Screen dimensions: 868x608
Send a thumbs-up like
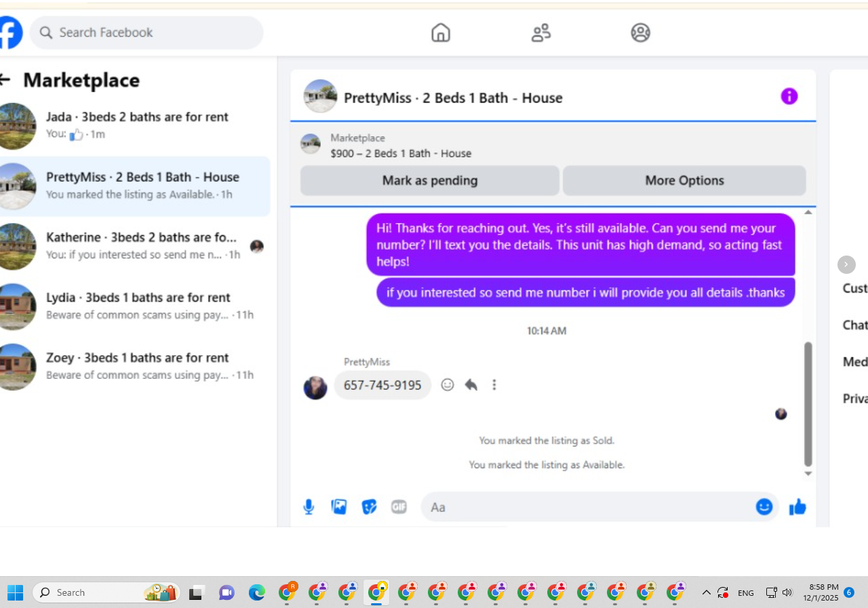pyautogui.click(x=797, y=507)
